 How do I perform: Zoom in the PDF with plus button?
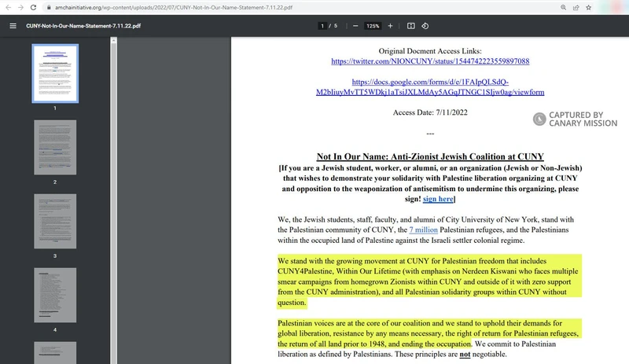[390, 26]
